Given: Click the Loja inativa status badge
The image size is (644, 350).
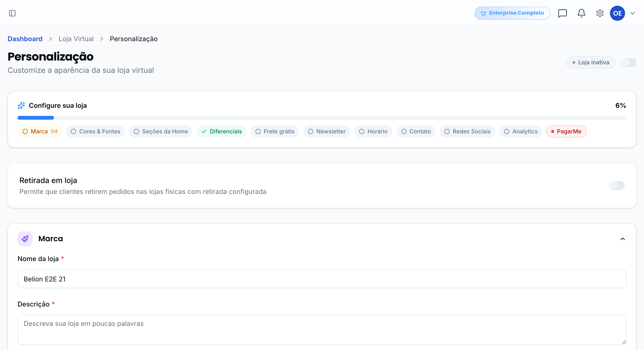Looking at the screenshot, I should pos(590,62).
